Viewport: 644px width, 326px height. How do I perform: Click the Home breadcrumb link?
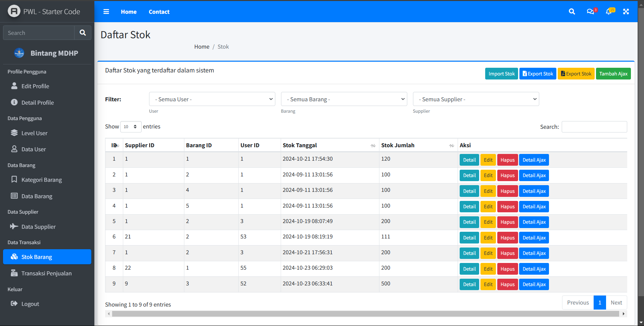tap(202, 47)
